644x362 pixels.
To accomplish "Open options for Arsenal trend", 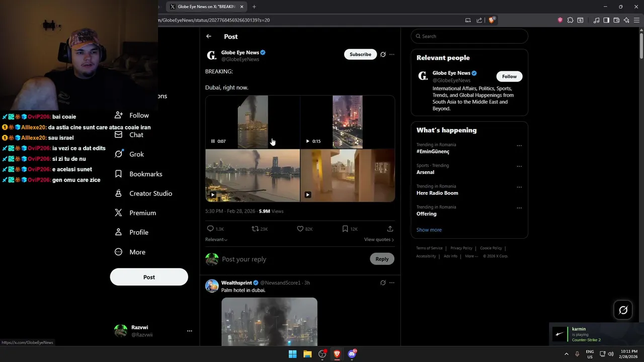I will (519, 166).
